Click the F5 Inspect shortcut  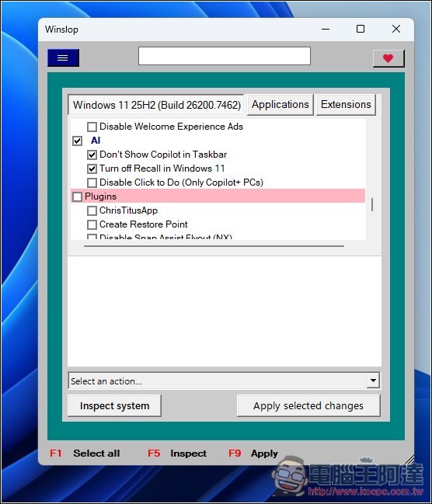(177, 454)
